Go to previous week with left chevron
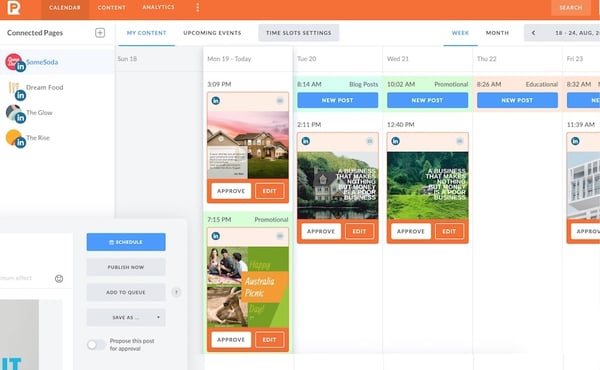Screen dimensions: 600x370 pyautogui.click(x=533, y=33)
